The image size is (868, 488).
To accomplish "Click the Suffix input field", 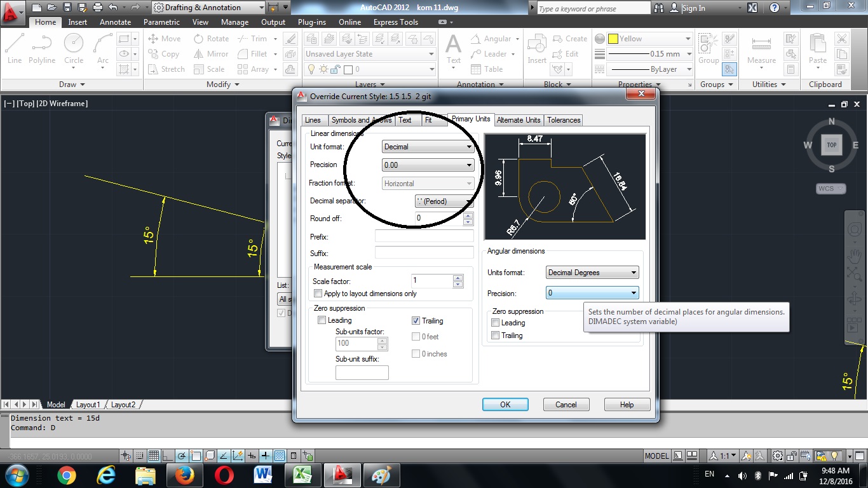I will [424, 253].
